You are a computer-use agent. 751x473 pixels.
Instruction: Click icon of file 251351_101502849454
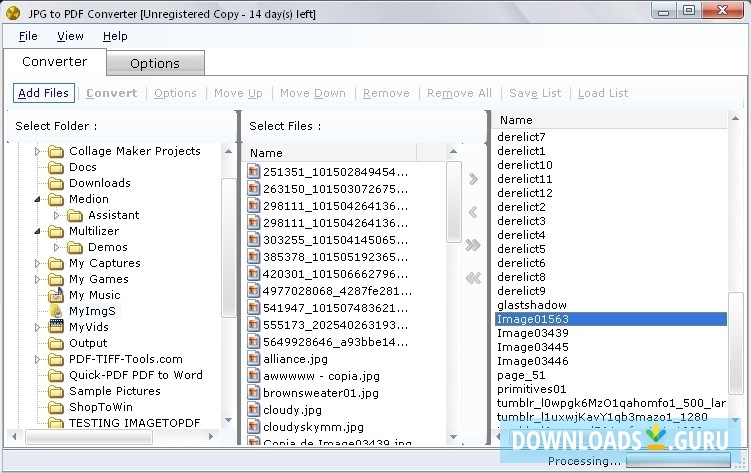(253, 171)
